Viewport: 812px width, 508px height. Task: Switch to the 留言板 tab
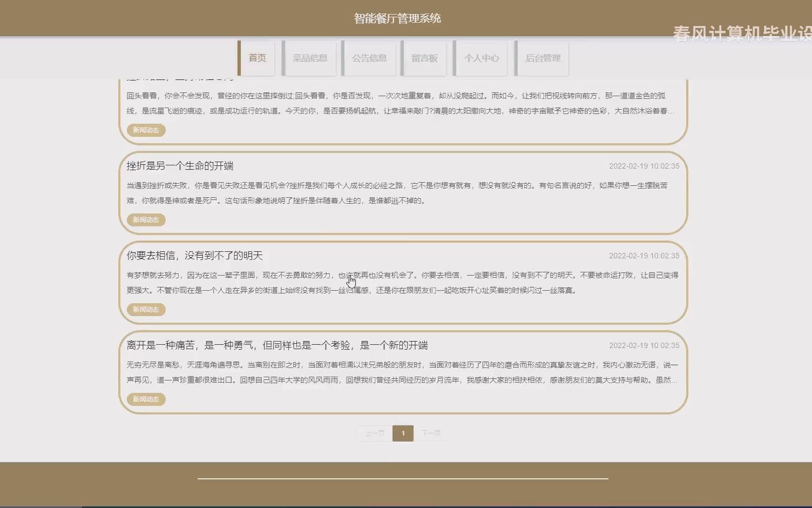coord(424,58)
